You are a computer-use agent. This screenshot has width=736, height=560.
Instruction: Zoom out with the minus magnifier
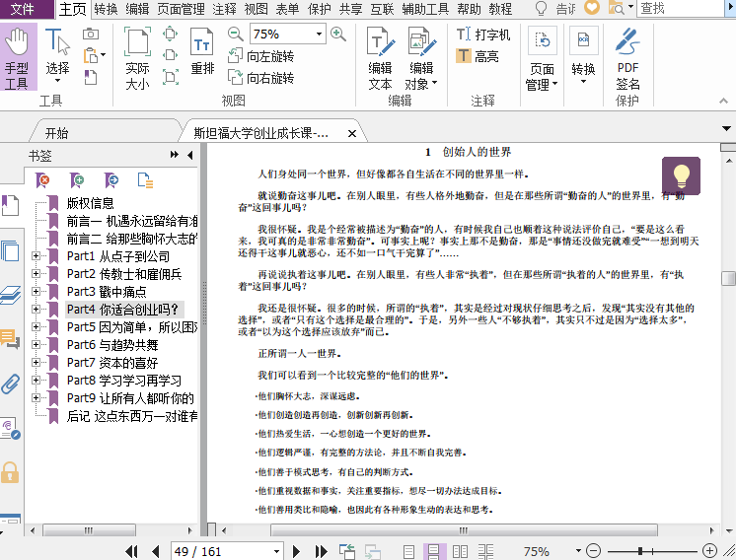(235, 35)
